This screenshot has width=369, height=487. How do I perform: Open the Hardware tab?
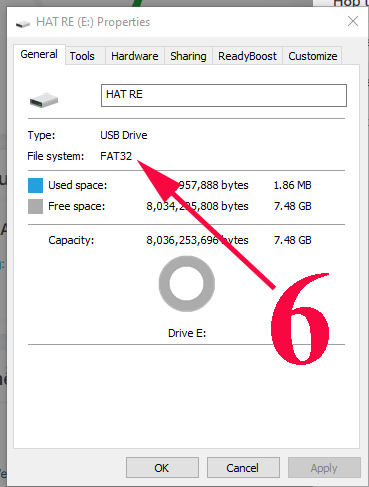[135, 56]
